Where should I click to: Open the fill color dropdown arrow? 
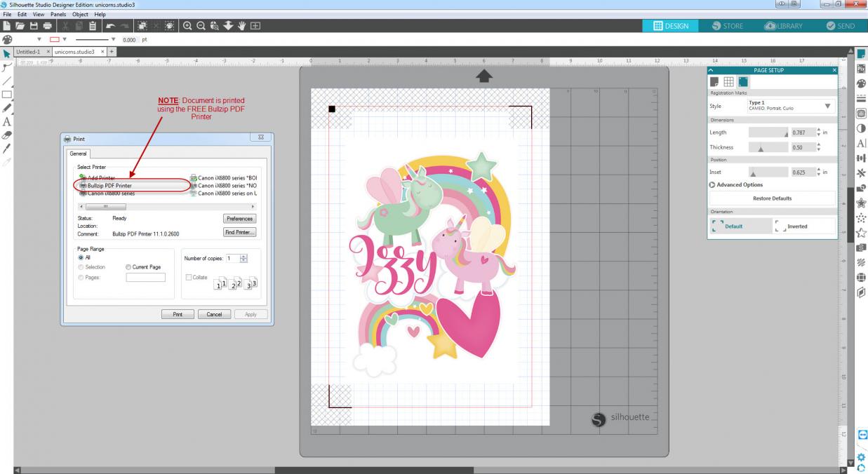(x=39, y=39)
